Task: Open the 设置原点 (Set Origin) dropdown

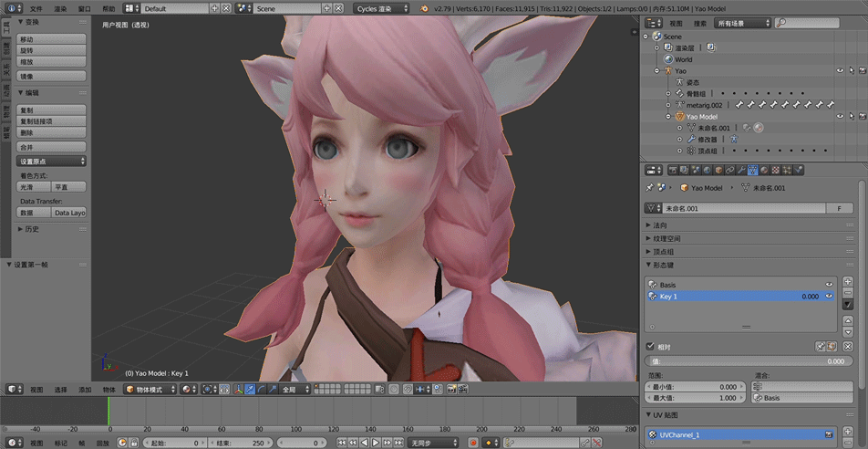Action: (51, 161)
